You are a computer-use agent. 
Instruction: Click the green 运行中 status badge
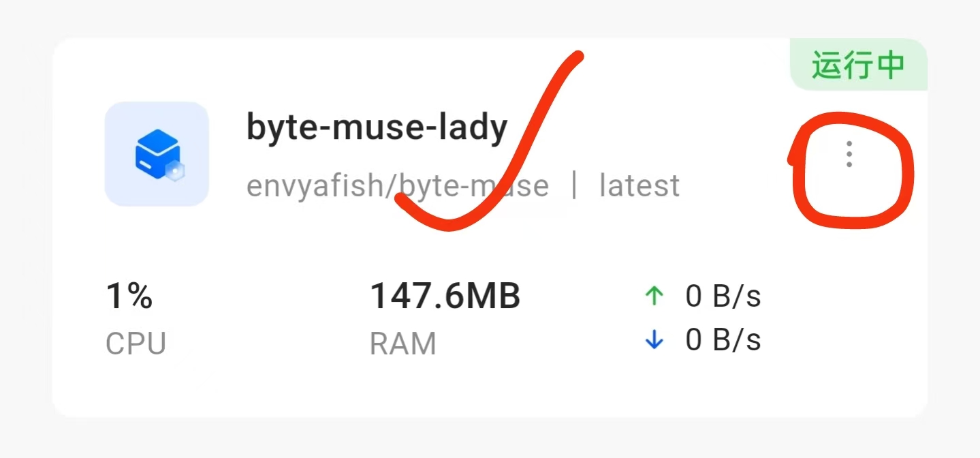[858, 65]
